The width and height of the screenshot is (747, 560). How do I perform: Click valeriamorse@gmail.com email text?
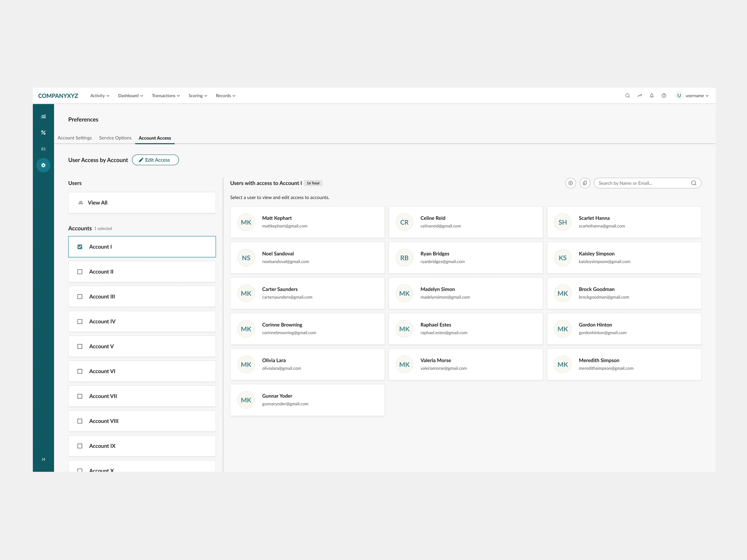[x=443, y=368]
